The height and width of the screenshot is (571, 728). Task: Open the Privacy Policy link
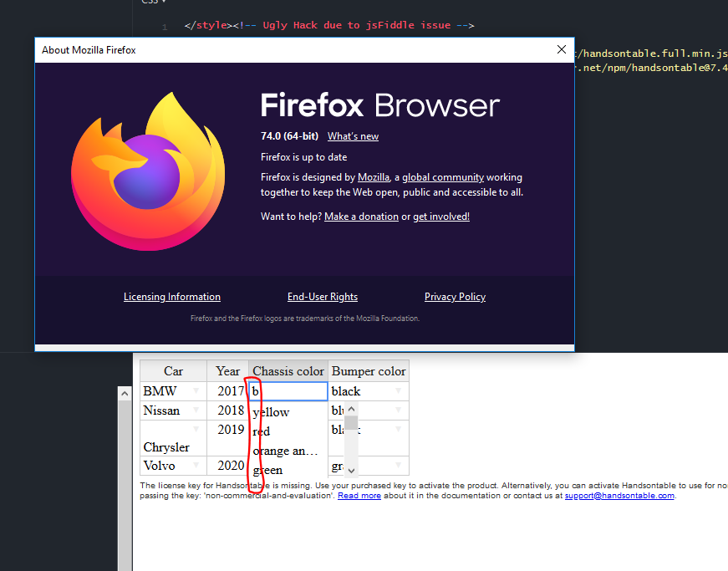[455, 297]
